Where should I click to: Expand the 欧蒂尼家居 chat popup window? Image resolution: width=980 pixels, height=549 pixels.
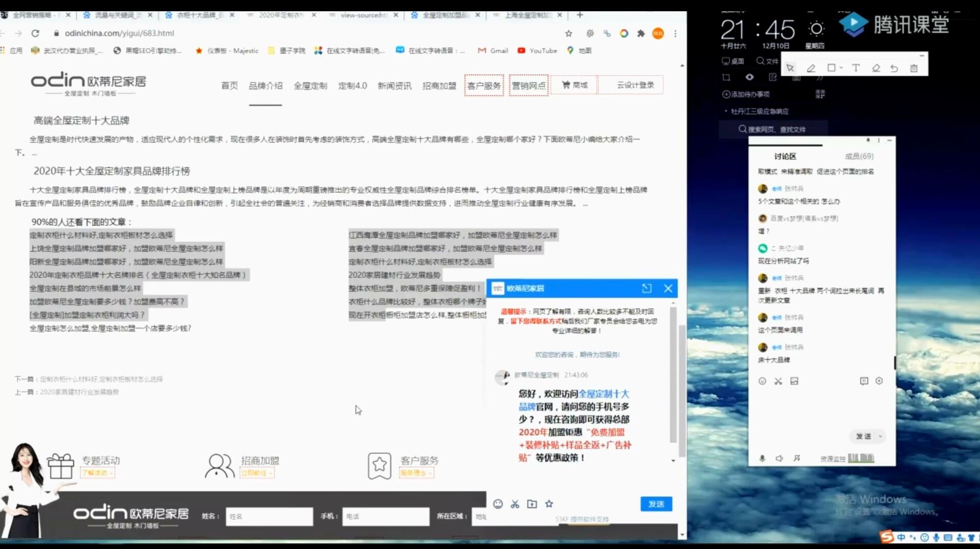tap(647, 289)
